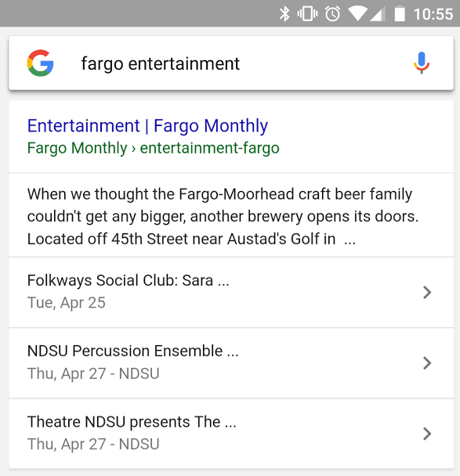460x476 pixels.
Task: Tap the Bluetooth status icon
Action: (284, 14)
